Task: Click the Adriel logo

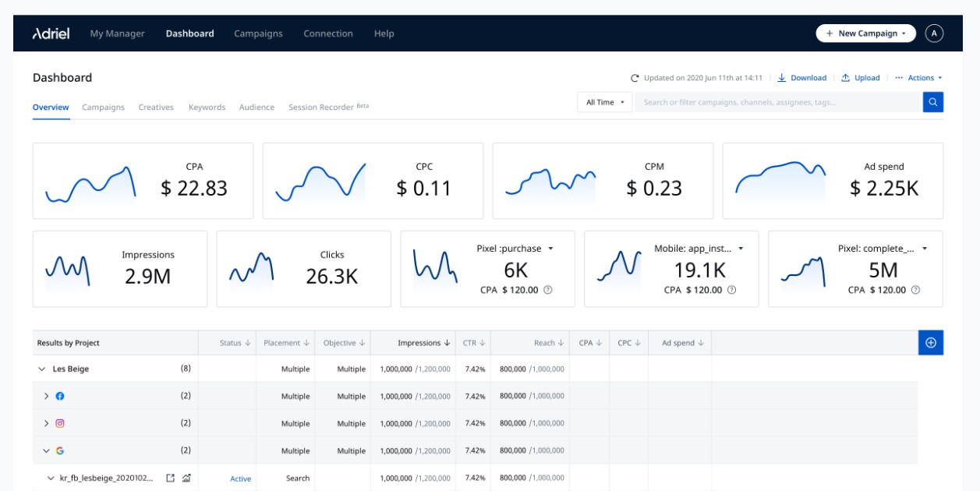Action: tap(51, 34)
